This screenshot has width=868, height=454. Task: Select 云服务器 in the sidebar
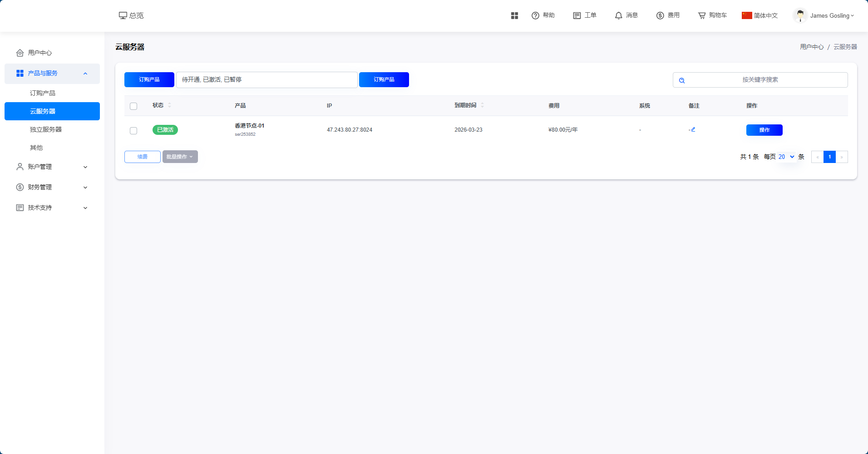[x=52, y=111]
